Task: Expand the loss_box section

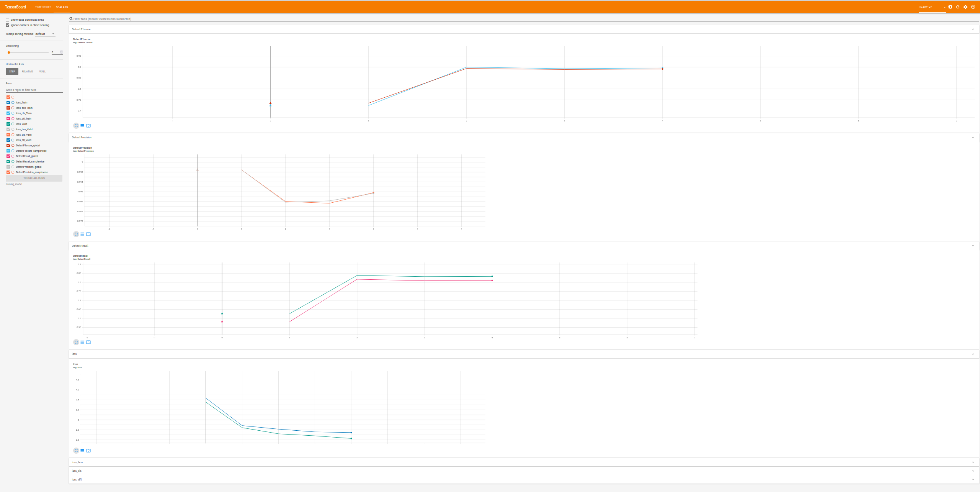Action: pyautogui.click(x=973, y=462)
